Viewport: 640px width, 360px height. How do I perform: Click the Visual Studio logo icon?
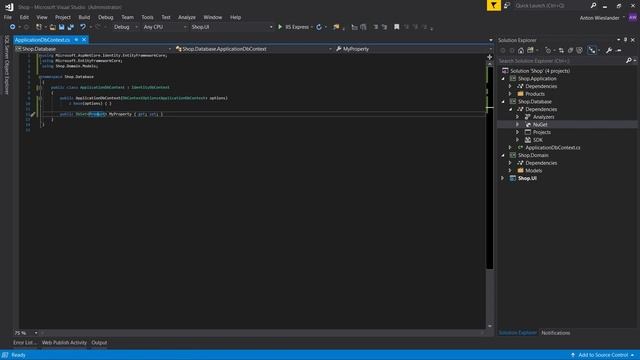coord(9,7)
